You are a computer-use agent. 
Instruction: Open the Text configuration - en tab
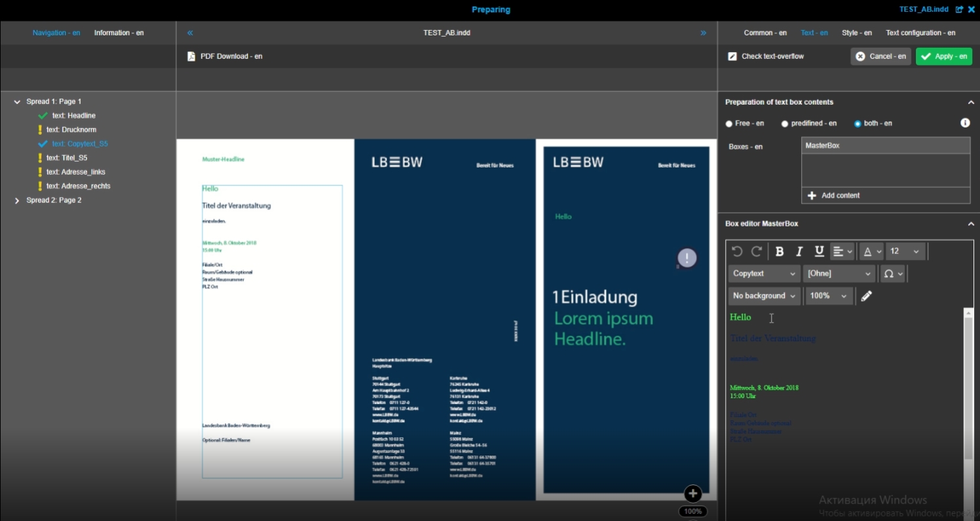pyautogui.click(x=920, y=33)
